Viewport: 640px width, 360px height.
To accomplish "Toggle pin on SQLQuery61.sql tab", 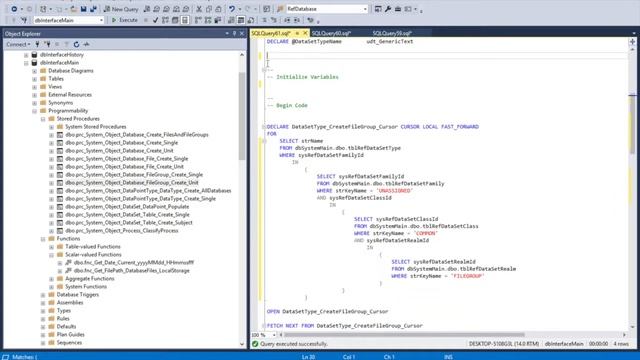I will (x=297, y=33).
